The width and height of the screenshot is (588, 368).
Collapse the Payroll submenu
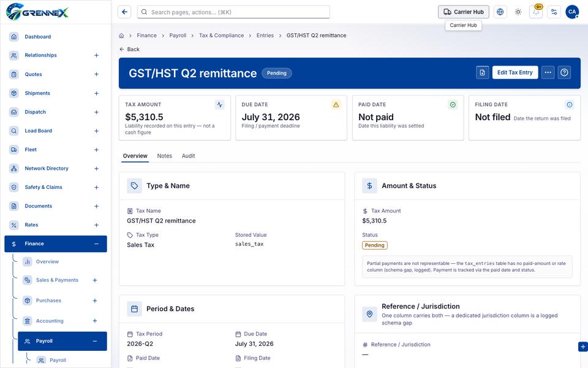pyautogui.click(x=95, y=341)
